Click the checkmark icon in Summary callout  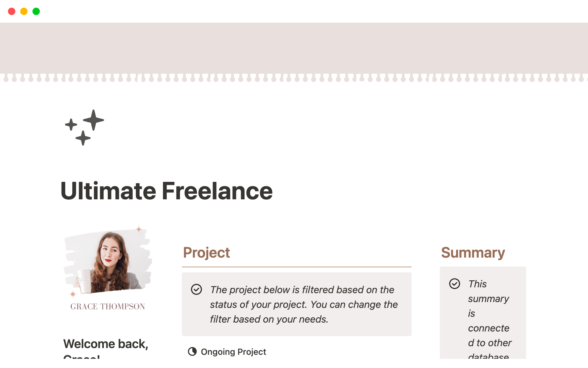coord(454,284)
